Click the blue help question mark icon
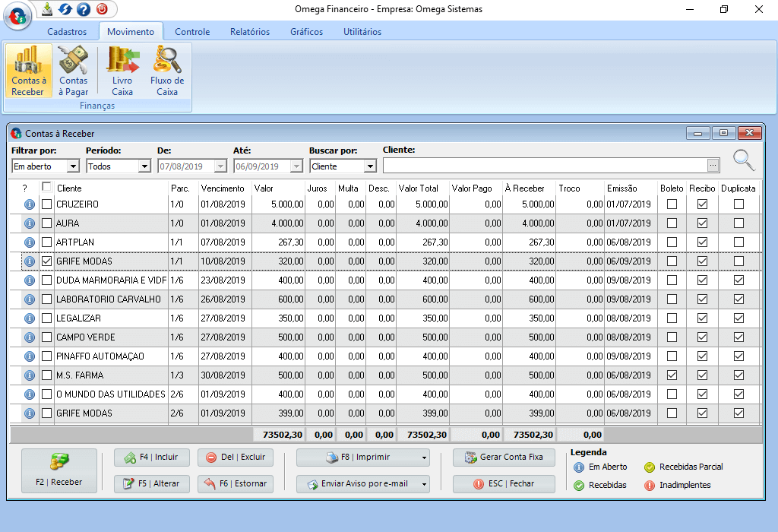Screen dimensions: 778x532 (x=84, y=9)
